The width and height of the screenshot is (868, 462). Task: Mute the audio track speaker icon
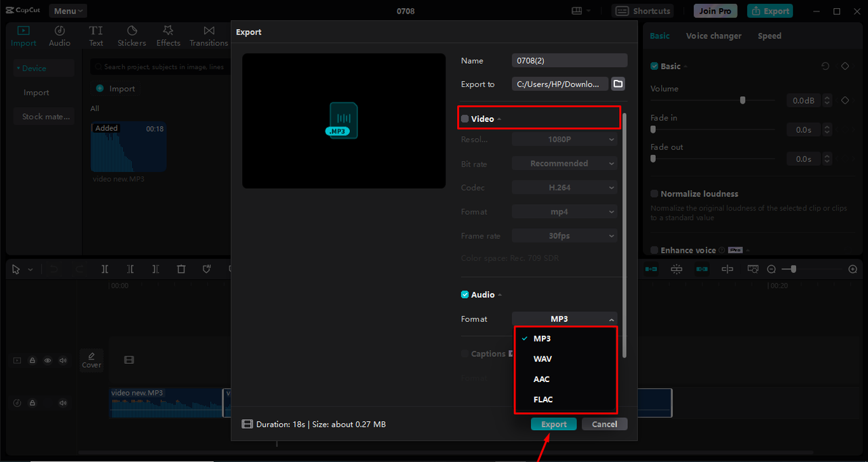click(x=63, y=403)
